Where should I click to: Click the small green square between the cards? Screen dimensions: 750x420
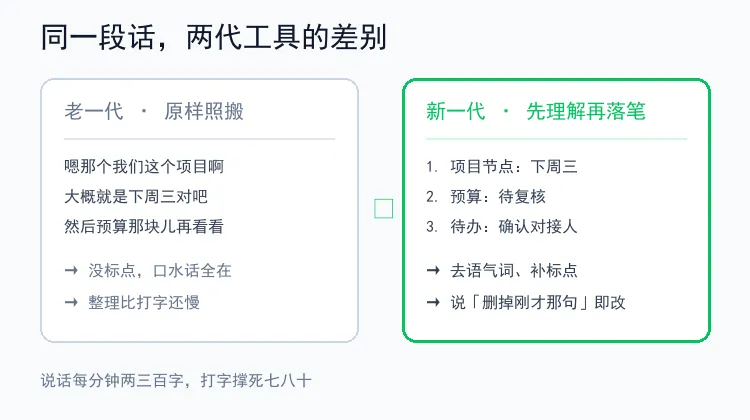tap(384, 209)
